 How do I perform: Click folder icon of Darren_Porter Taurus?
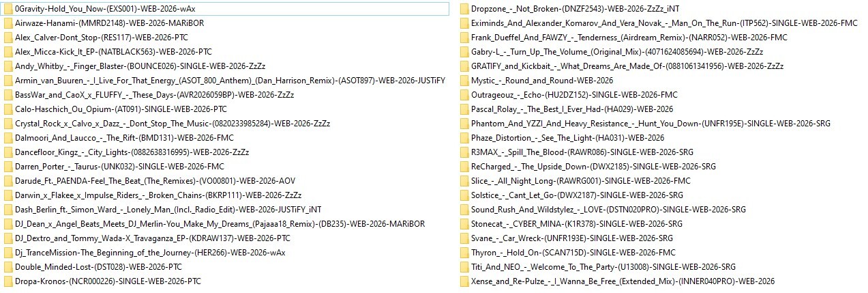point(8,167)
